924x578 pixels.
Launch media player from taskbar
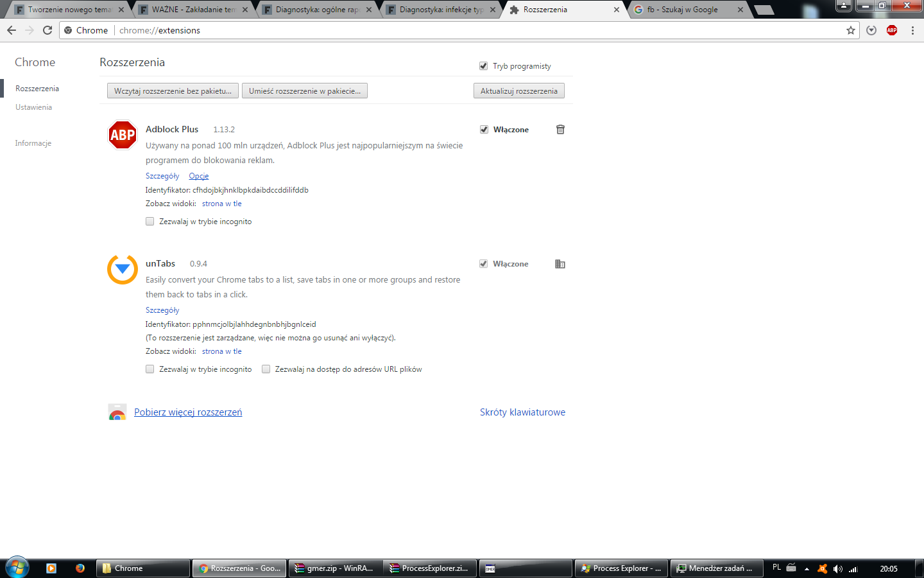click(51, 568)
